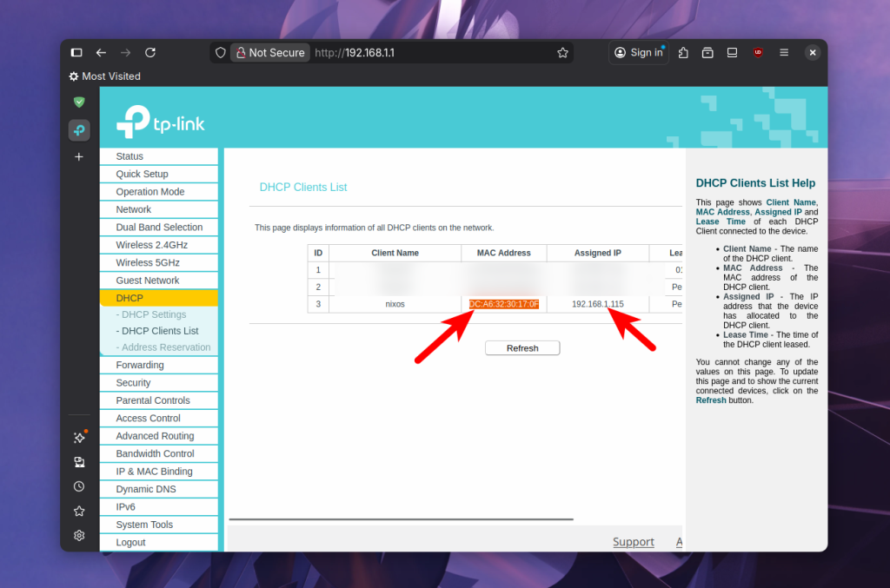The image size is (890, 588).
Task: Open the browser hamburger menu
Action: (x=784, y=53)
